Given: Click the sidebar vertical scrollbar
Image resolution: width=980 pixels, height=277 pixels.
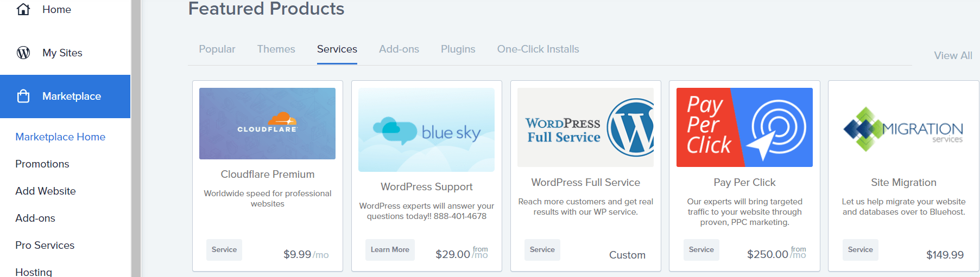Looking at the screenshot, I should coord(136,138).
